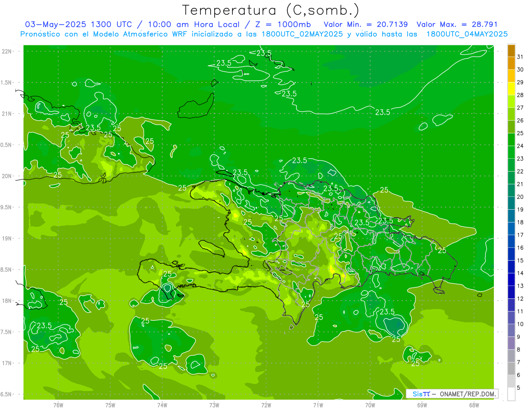532x411 pixels.
Task: Click the "Valor Min. = 20.7139" value
Action: pos(366,24)
